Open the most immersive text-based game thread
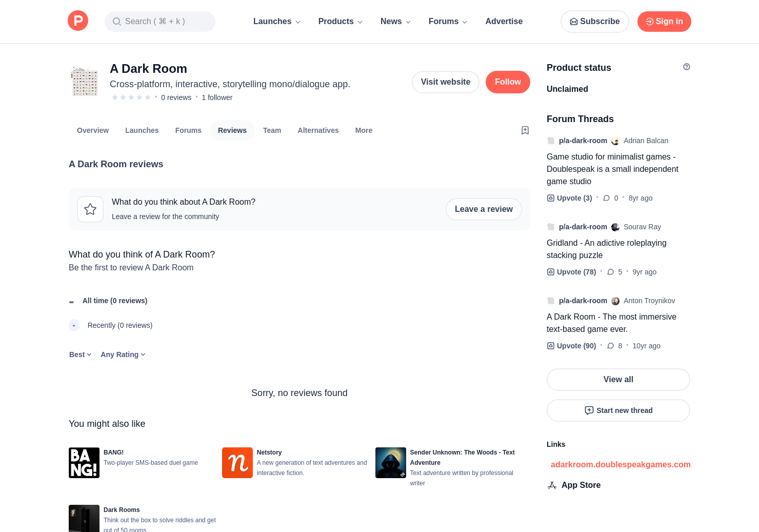Screen dimensions: 759x532 click(612, 323)
